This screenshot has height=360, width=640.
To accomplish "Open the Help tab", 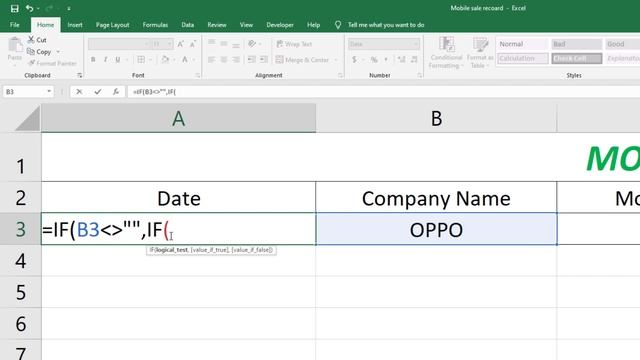I will (x=313, y=25).
